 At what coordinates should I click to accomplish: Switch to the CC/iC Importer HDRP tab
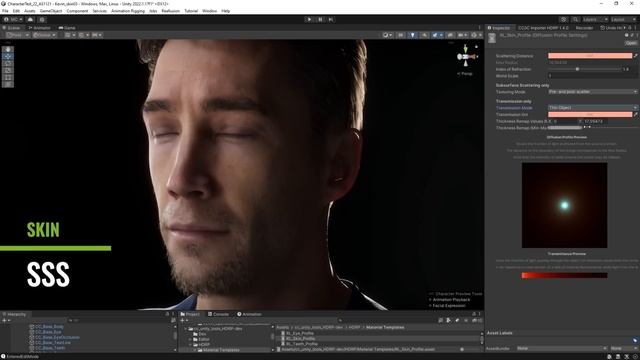click(x=543, y=28)
